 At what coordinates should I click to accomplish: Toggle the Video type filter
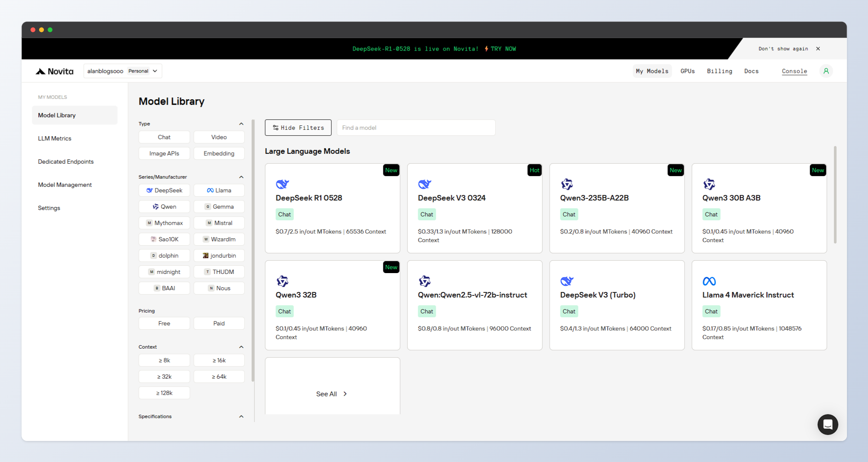(219, 137)
